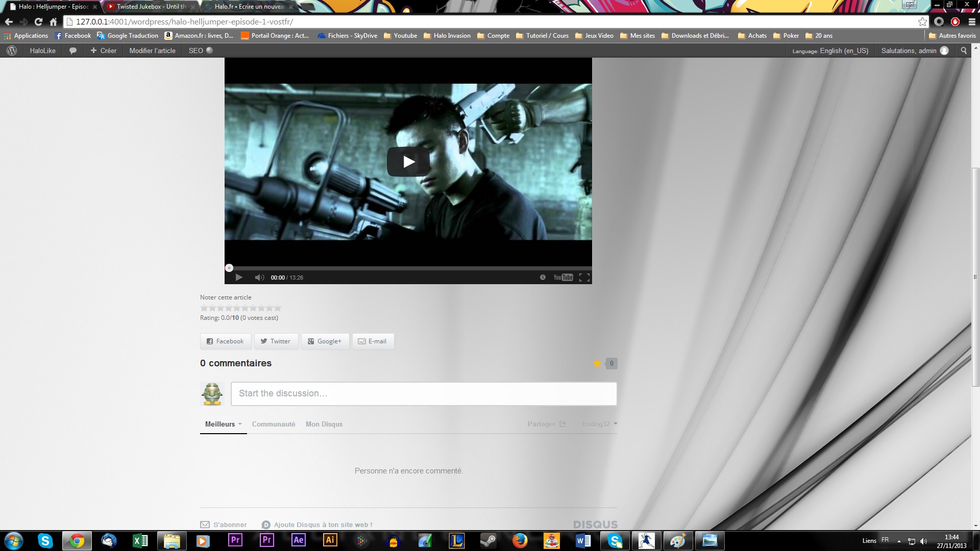Open the WordPress logo menu
This screenshot has width=980, height=551.
(x=12, y=51)
